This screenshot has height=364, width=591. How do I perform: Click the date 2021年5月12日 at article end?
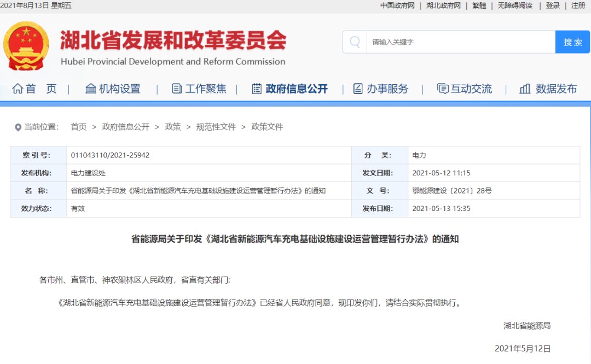coord(523,349)
